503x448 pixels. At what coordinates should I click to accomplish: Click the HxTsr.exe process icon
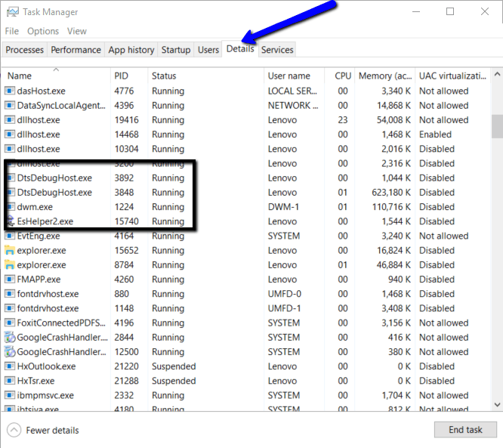(x=10, y=381)
